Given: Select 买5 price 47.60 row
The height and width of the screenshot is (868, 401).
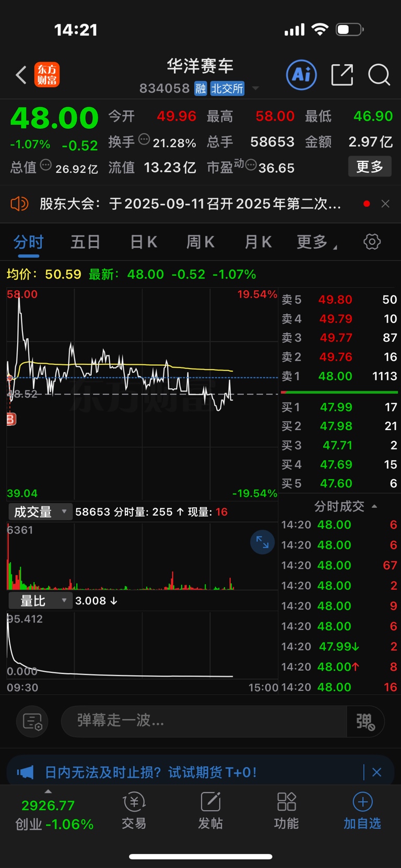Looking at the screenshot, I should 339,484.
